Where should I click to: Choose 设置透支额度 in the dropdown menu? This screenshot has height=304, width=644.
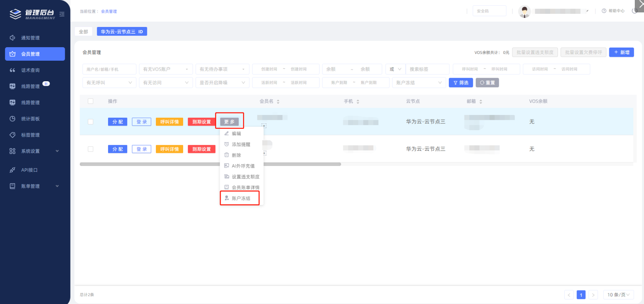(x=245, y=177)
